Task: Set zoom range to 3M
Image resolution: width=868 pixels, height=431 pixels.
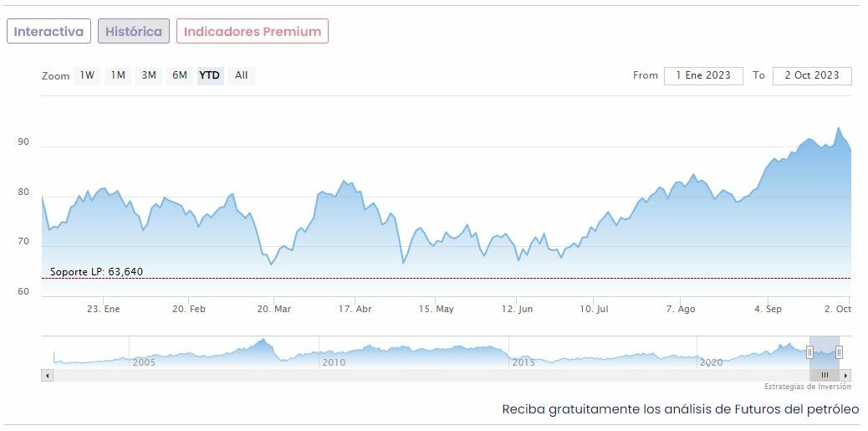Action: pos(149,75)
